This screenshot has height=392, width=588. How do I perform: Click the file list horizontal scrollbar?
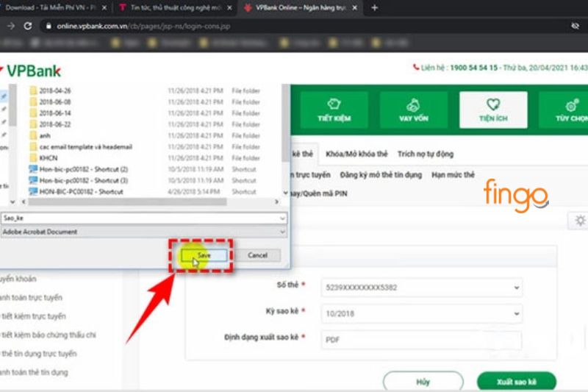coord(127,202)
